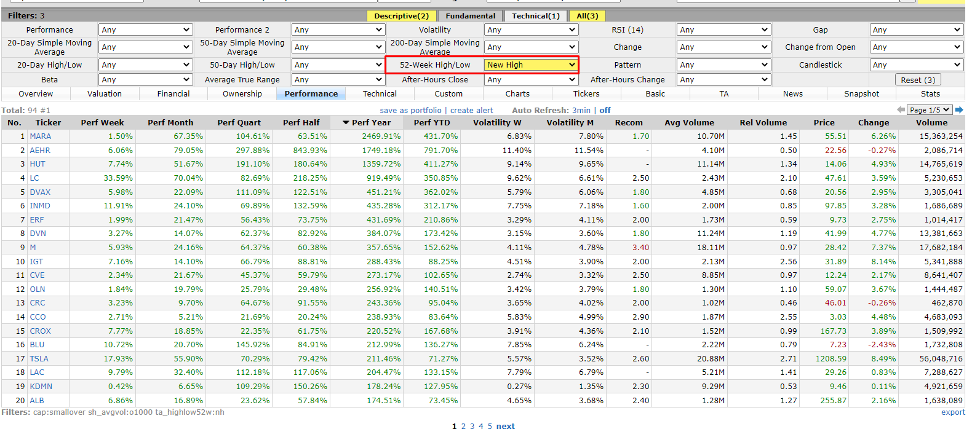The image size is (980, 437).
Task: Turn auto refresh off
Action: click(x=605, y=111)
